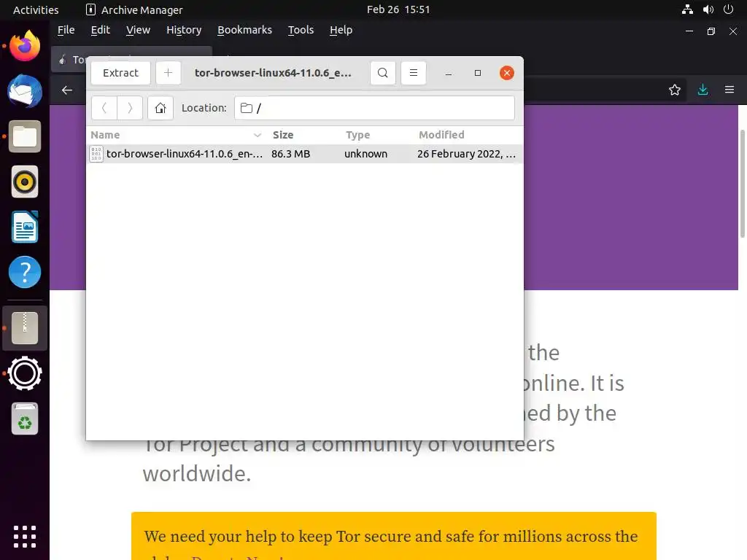
Task: Minimize the Firefox window
Action: pyautogui.click(x=689, y=31)
